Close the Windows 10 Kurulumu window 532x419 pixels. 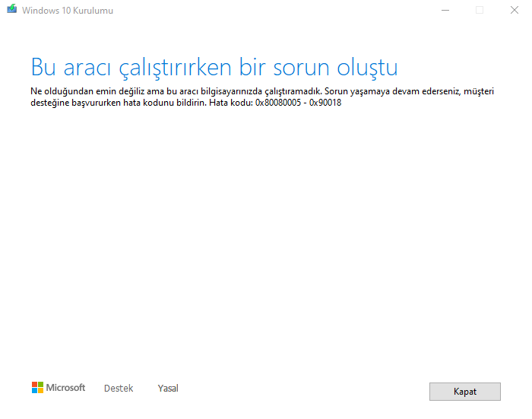coord(515,10)
